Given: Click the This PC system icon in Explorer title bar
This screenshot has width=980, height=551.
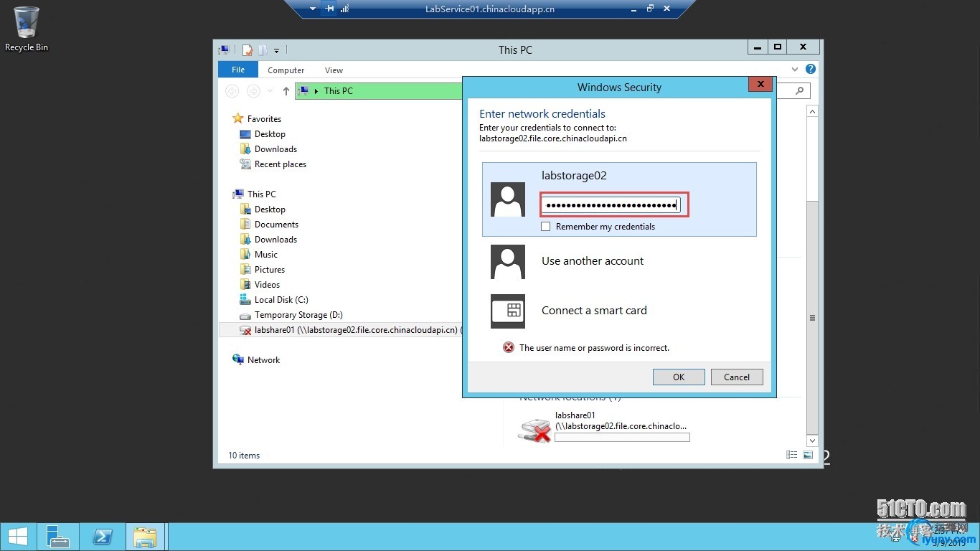Looking at the screenshot, I should pos(225,50).
